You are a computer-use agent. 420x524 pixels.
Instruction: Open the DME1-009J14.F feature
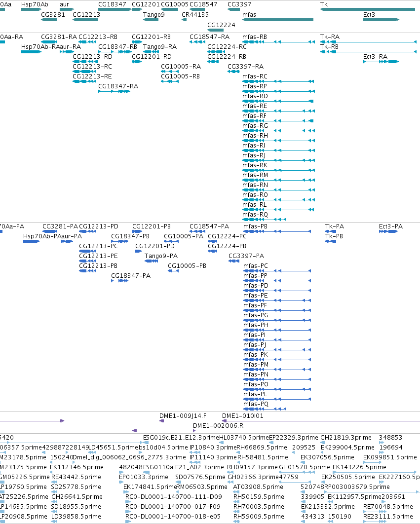(183, 416)
